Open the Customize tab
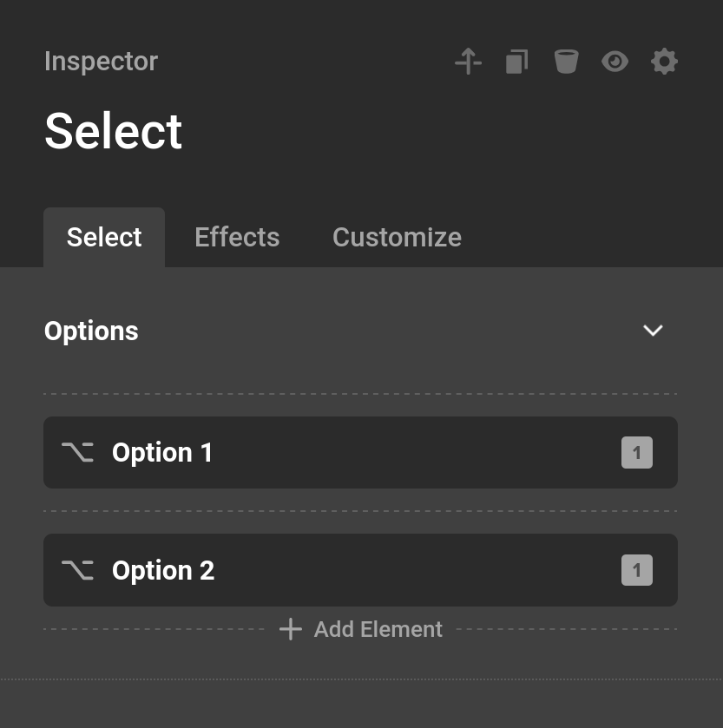Viewport: 723px width, 728px height. pos(397,237)
